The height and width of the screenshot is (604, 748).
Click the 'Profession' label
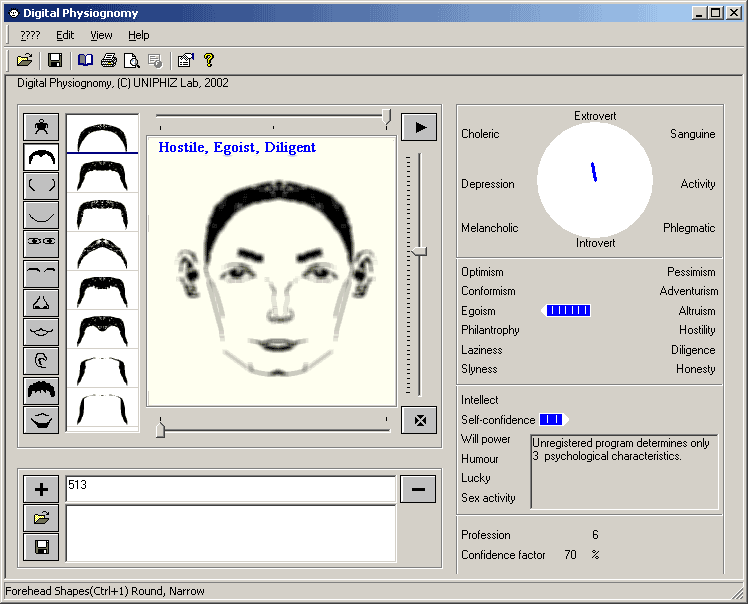pyautogui.click(x=486, y=535)
